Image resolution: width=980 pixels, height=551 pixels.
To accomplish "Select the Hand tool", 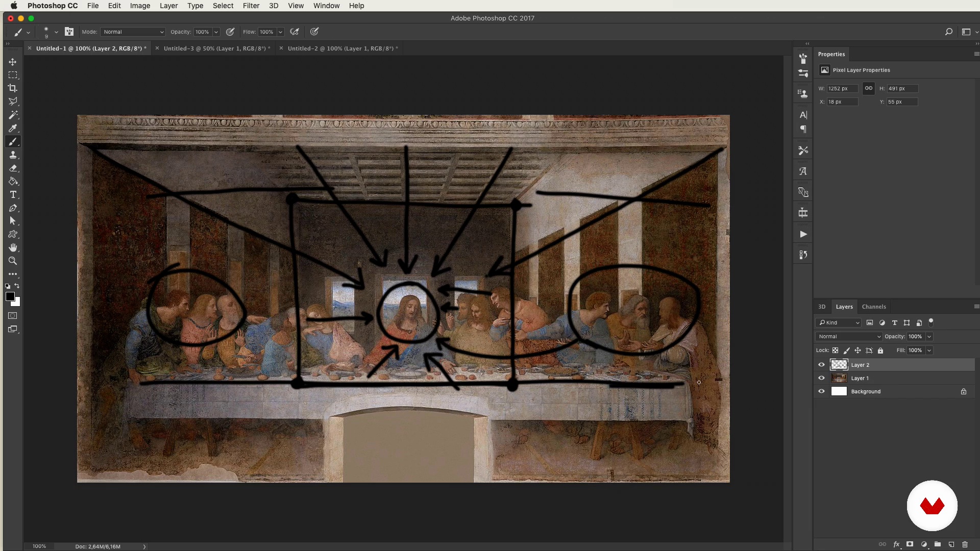I will tap(13, 248).
